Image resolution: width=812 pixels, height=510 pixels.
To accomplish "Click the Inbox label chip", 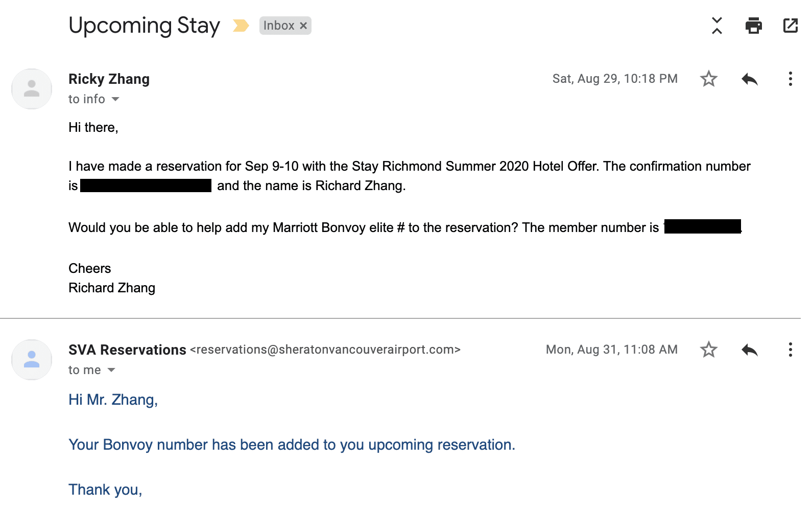I will point(279,26).
